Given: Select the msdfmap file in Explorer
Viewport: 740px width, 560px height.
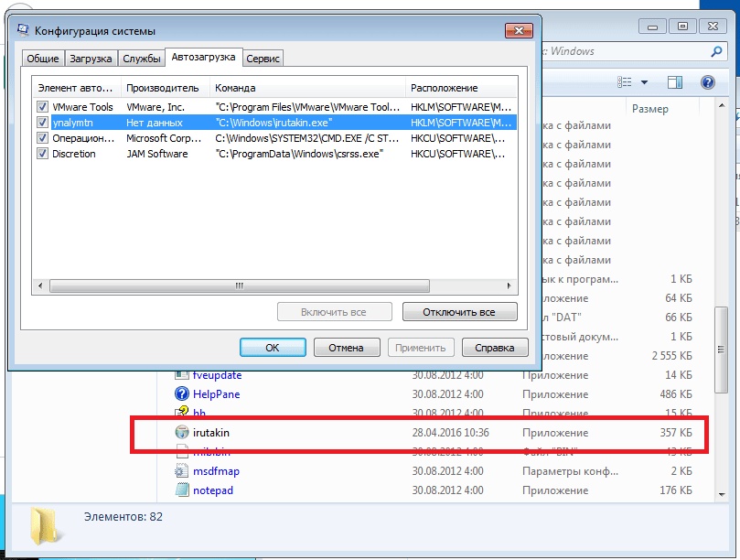Looking at the screenshot, I should point(216,471).
